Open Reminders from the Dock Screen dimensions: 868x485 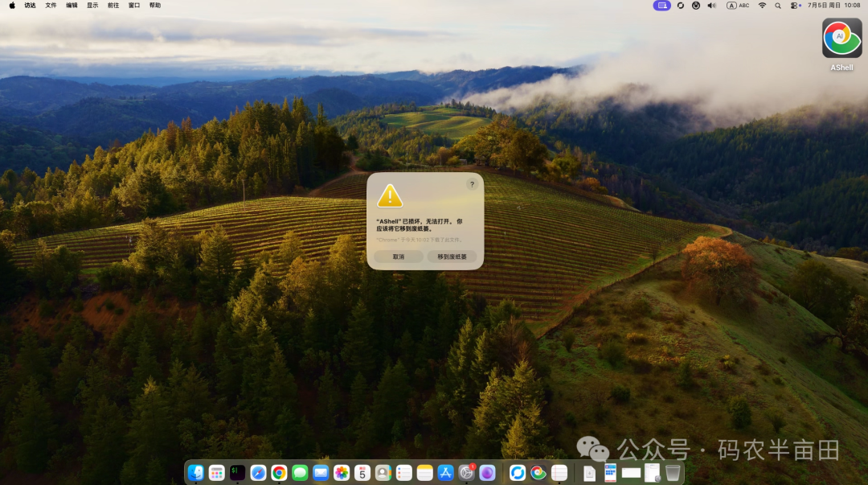point(404,473)
